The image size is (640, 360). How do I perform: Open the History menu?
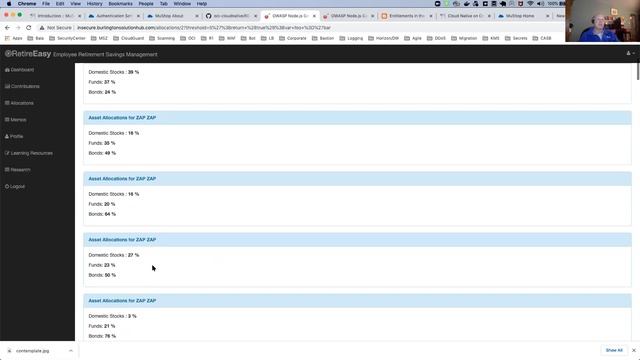tap(94, 4)
